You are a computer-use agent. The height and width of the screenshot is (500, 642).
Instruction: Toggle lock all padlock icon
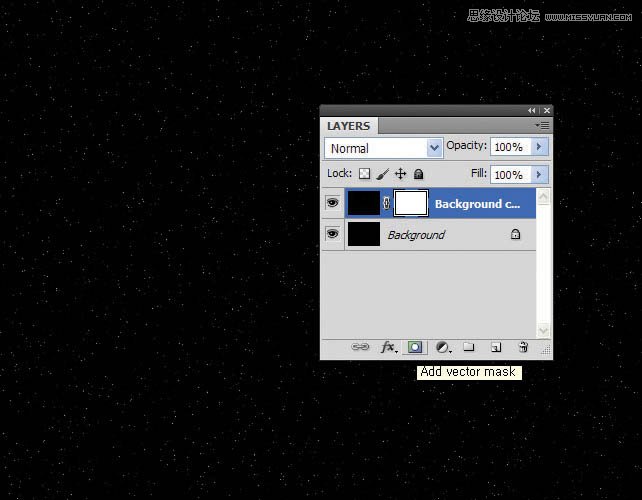[x=418, y=174]
